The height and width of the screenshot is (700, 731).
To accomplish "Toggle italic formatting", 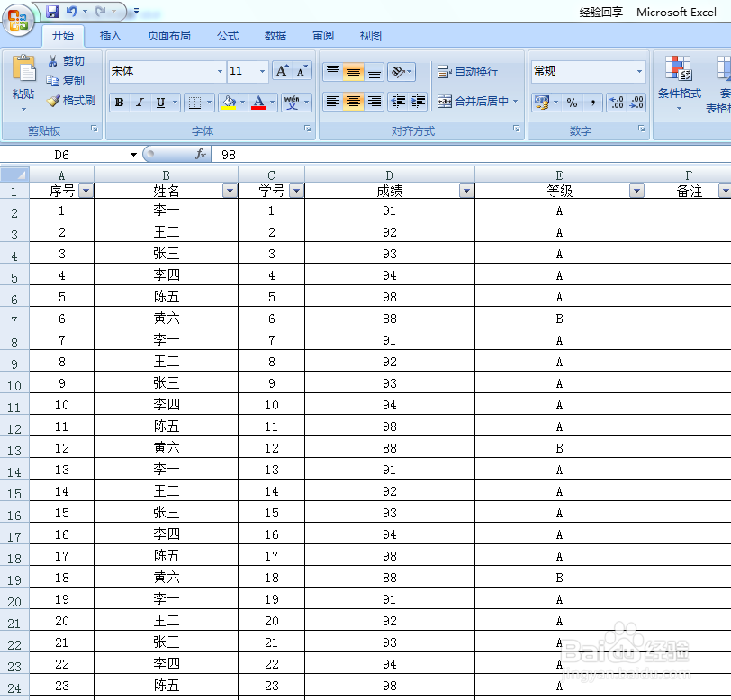I will pyautogui.click(x=140, y=103).
